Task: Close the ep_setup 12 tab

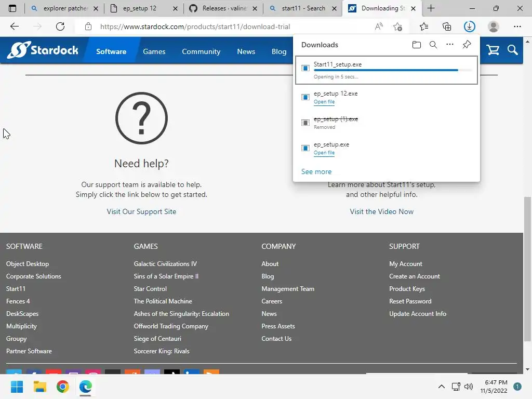Action: coord(176,8)
